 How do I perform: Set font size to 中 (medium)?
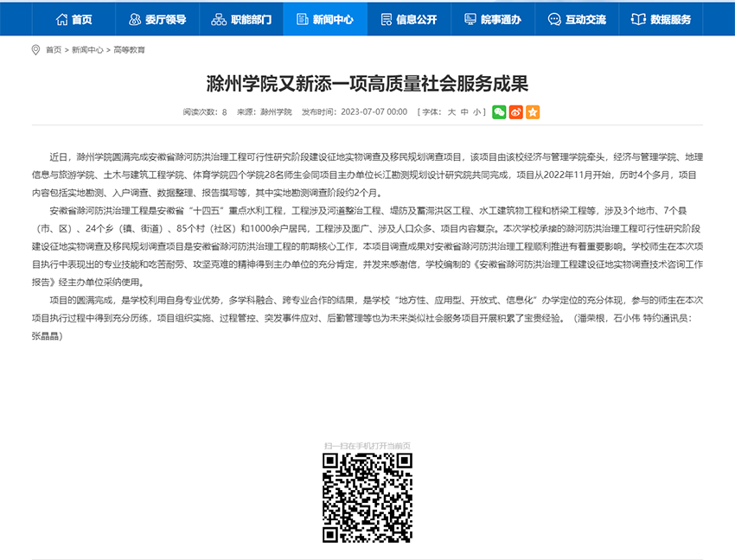pos(464,112)
